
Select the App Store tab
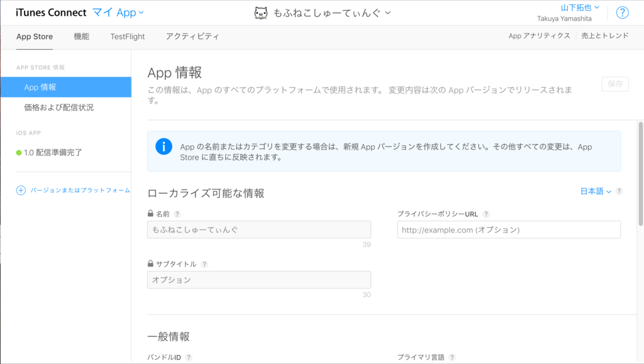click(x=35, y=36)
